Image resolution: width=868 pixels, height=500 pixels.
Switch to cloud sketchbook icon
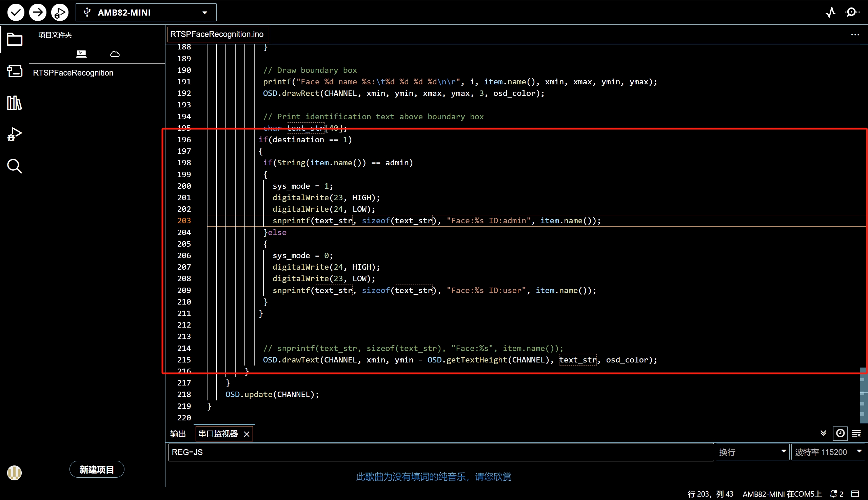click(x=115, y=54)
